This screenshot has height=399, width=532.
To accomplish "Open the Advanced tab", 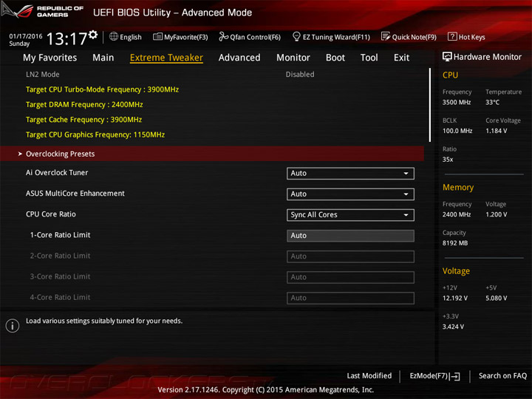I will point(239,58).
